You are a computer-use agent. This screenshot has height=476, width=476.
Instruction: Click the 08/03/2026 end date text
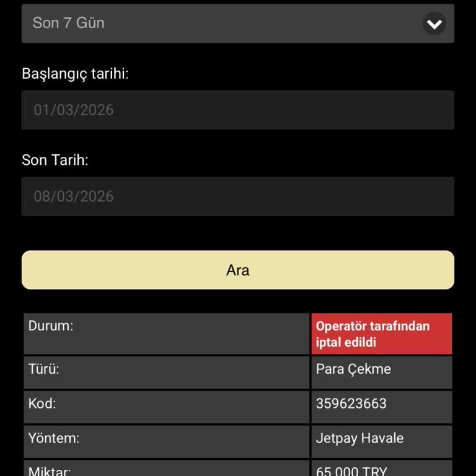74,196
